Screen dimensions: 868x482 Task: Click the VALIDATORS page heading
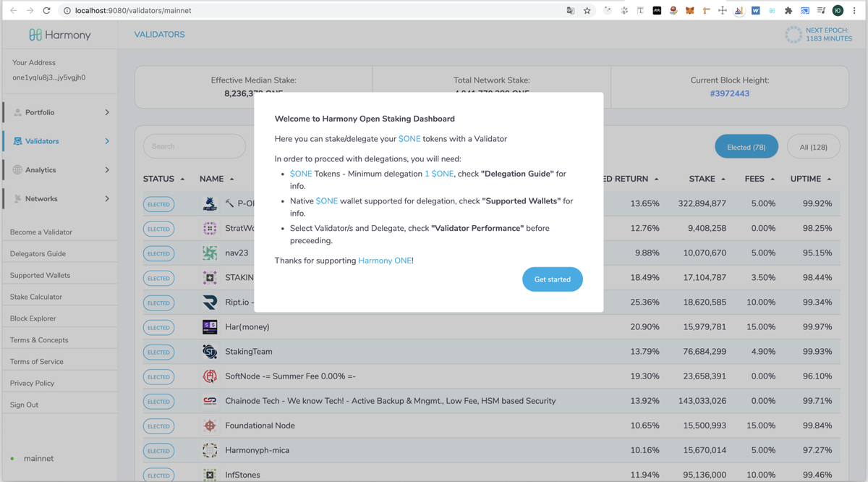[x=160, y=35]
